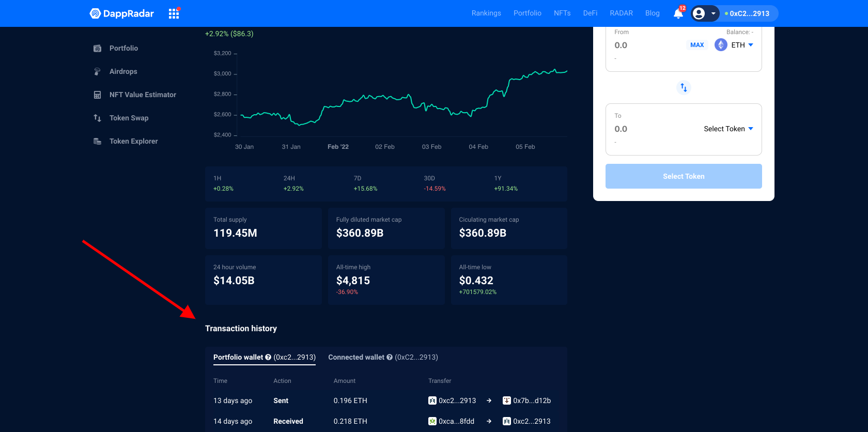Click the Transaction history heading
868x432 pixels.
[241, 329]
